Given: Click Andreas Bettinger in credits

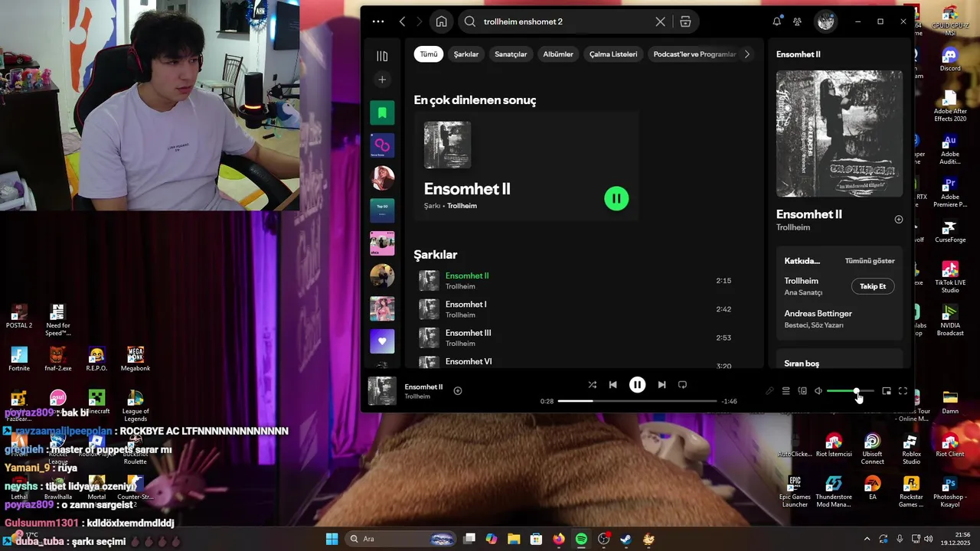Looking at the screenshot, I should click(x=818, y=314).
